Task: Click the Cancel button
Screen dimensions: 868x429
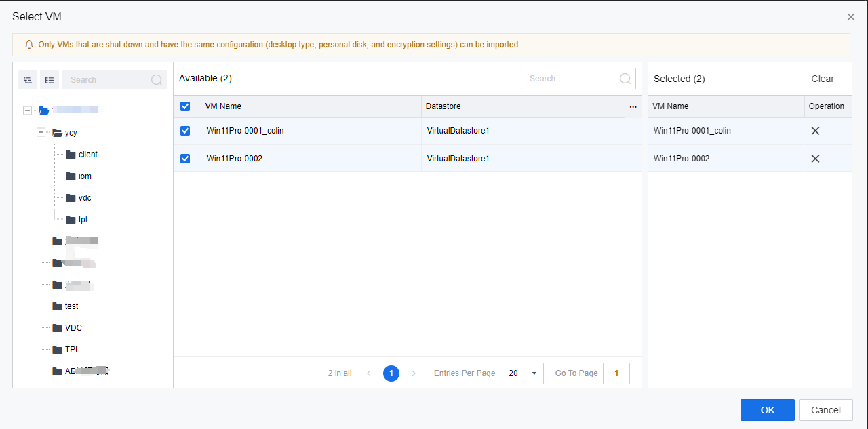Action: click(x=825, y=410)
